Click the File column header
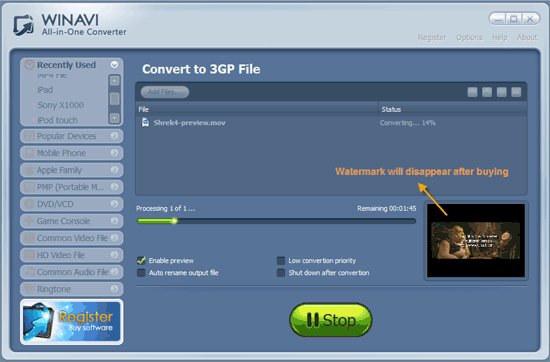 click(257, 109)
